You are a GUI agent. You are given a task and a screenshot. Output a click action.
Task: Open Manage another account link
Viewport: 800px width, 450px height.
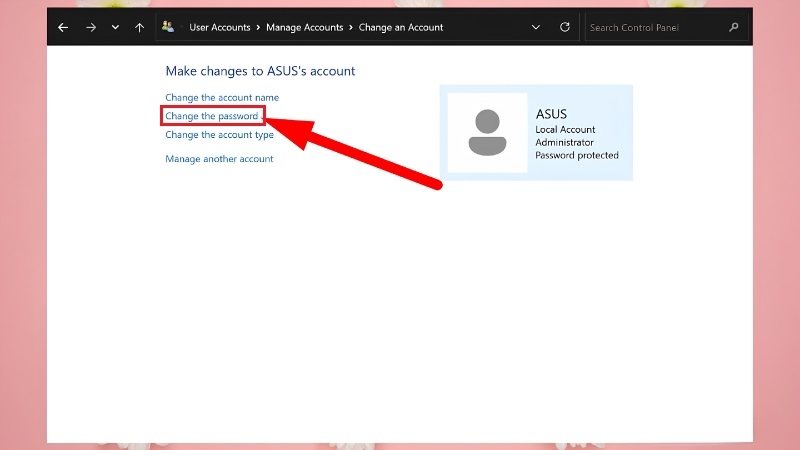(219, 159)
